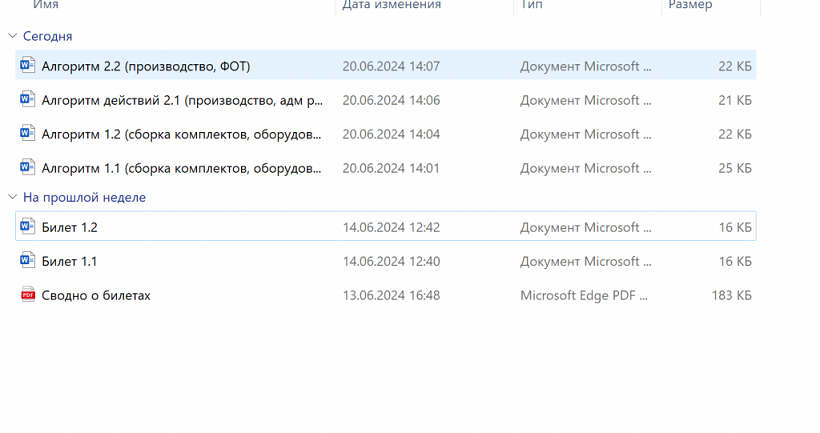
Task: Click Word icon of Билет 1.2
Action: (27, 227)
